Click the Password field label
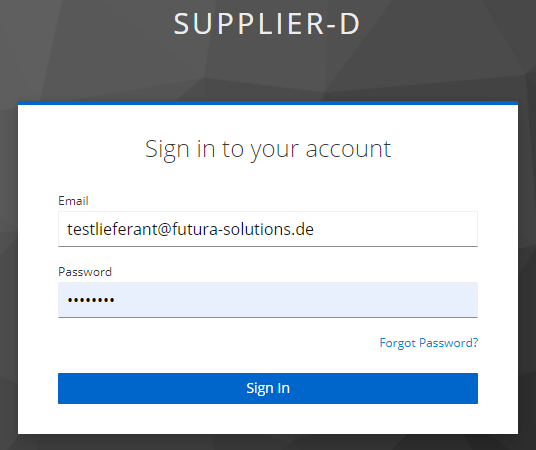This screenshot has height=450, width=536. click(x=85, y=272)
